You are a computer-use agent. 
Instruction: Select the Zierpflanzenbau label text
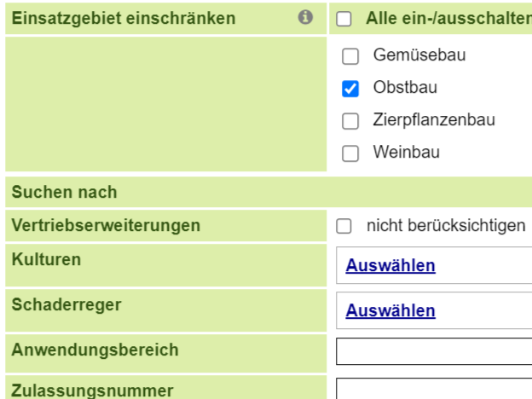click(434, 119)
